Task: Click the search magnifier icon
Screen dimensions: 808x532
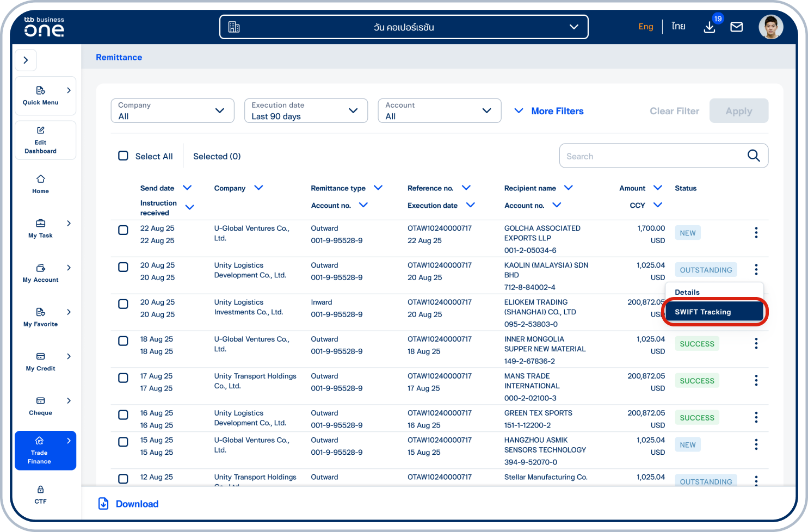Action: [x=754, y=156]
